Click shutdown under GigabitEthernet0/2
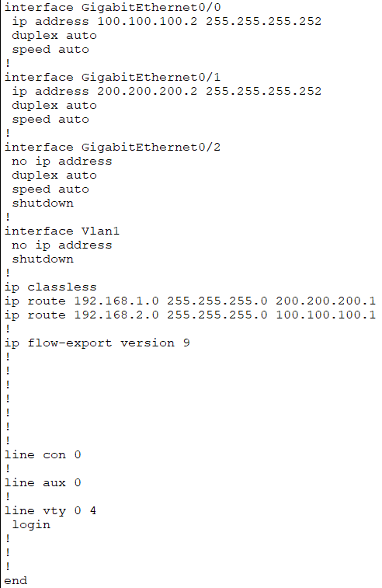This screenshot has height=588, width=382. (43, 203)
